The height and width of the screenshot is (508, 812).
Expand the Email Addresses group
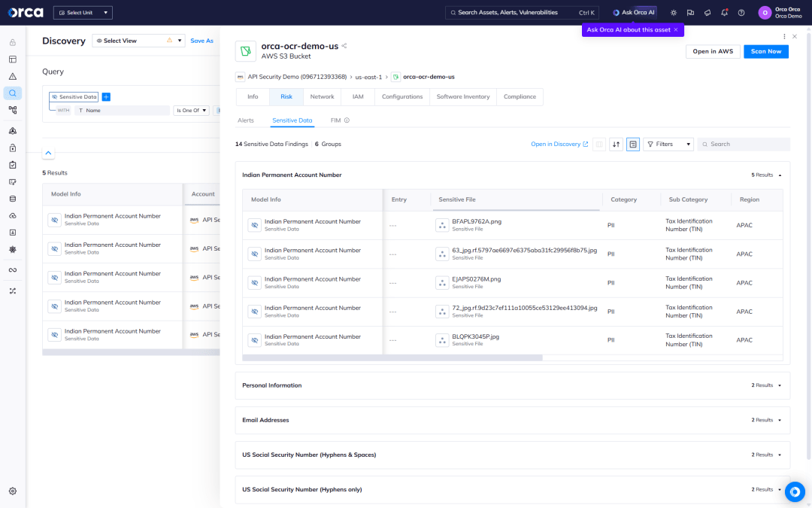[780, 421]
